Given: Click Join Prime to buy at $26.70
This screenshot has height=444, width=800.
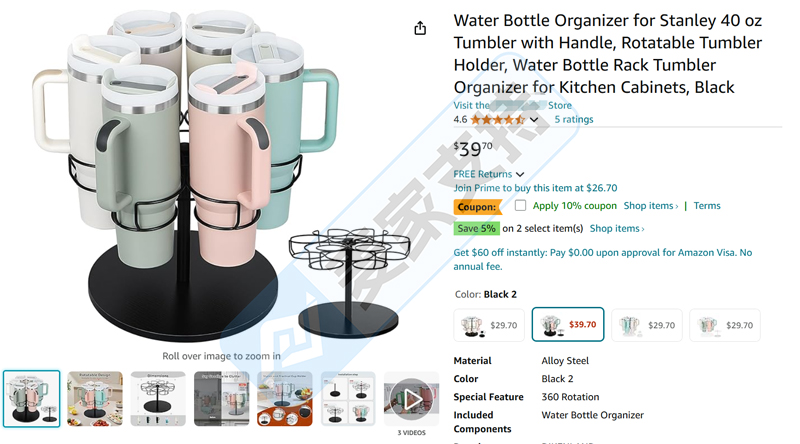Looking at the screenshot, I should coord(535,188).
